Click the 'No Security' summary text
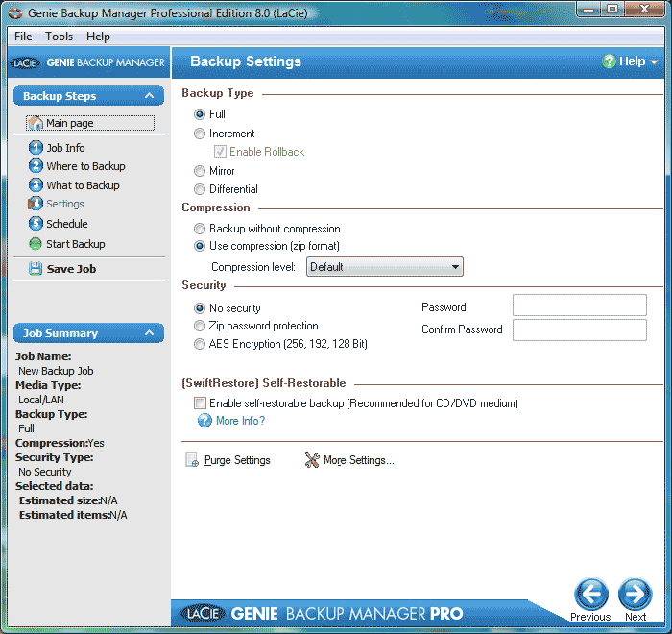672x634 pixels. coord(44,472)
